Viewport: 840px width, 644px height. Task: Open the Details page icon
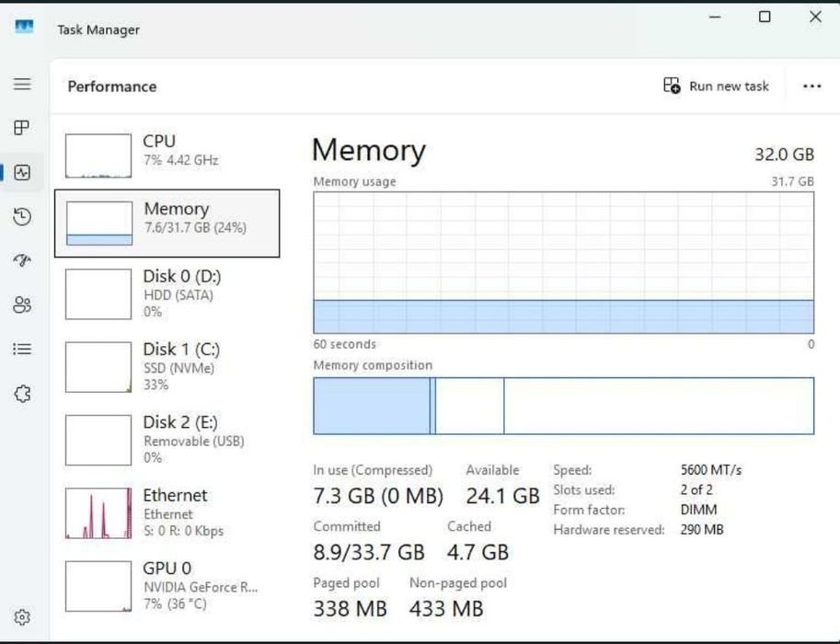(23, 350)
